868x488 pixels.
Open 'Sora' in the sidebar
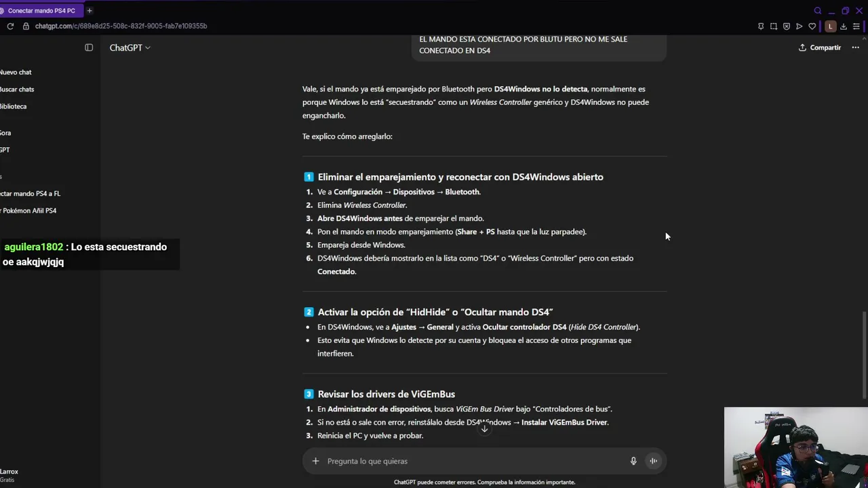click(x=5, y=133)
